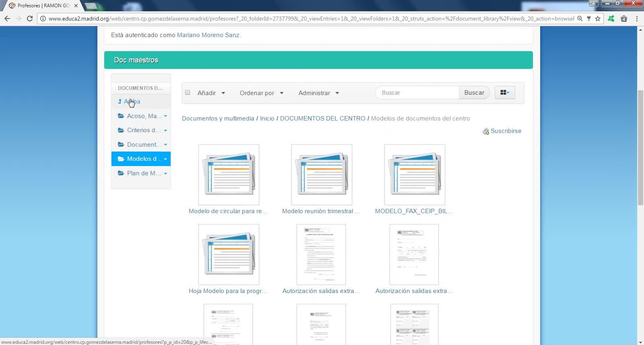Click the Modelos d... folder icon
Viewport: 644px width, 345px height.
[x=121, y=159]
